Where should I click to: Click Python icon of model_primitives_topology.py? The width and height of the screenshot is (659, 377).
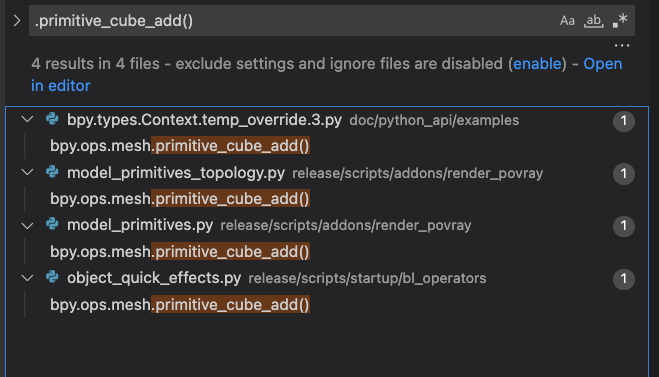pos(52,172)
